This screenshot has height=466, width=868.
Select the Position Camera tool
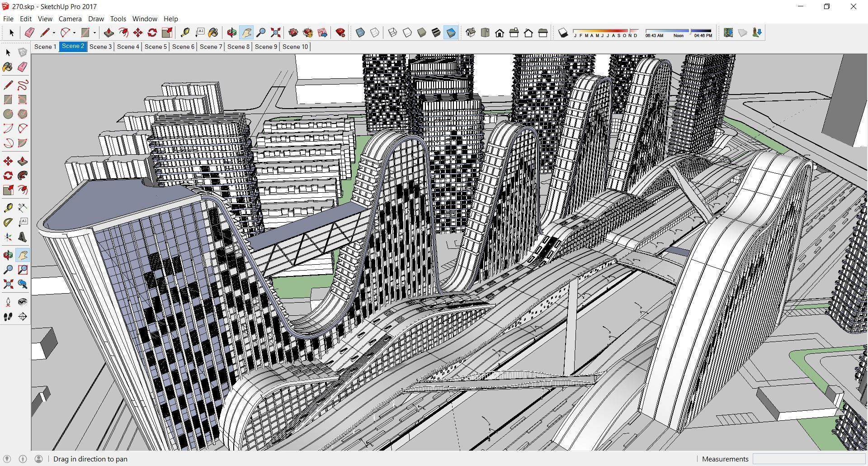(8, 302)
